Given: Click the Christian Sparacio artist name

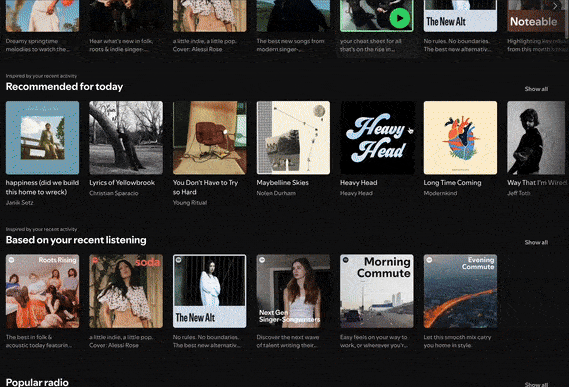Looking at the screenshot, I should [x=114, y=193].
